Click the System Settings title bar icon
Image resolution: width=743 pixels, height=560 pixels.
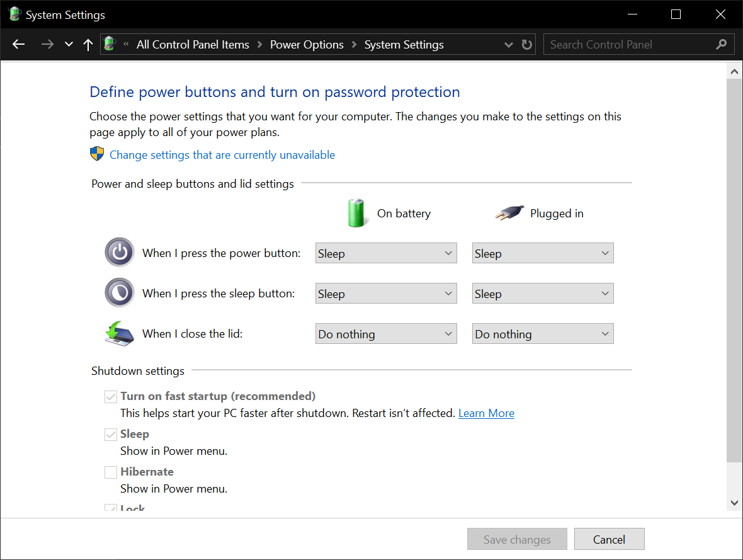tap(14, 14)
